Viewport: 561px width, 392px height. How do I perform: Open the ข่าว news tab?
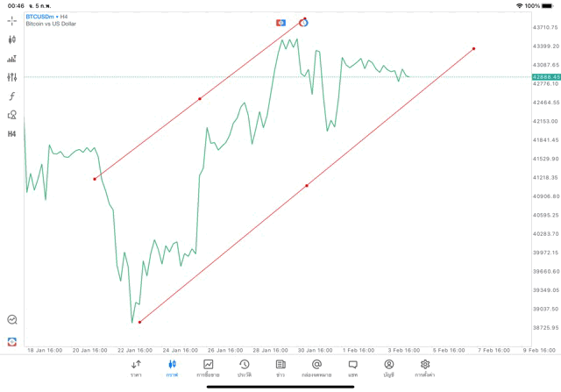click(x=280, y=367)
